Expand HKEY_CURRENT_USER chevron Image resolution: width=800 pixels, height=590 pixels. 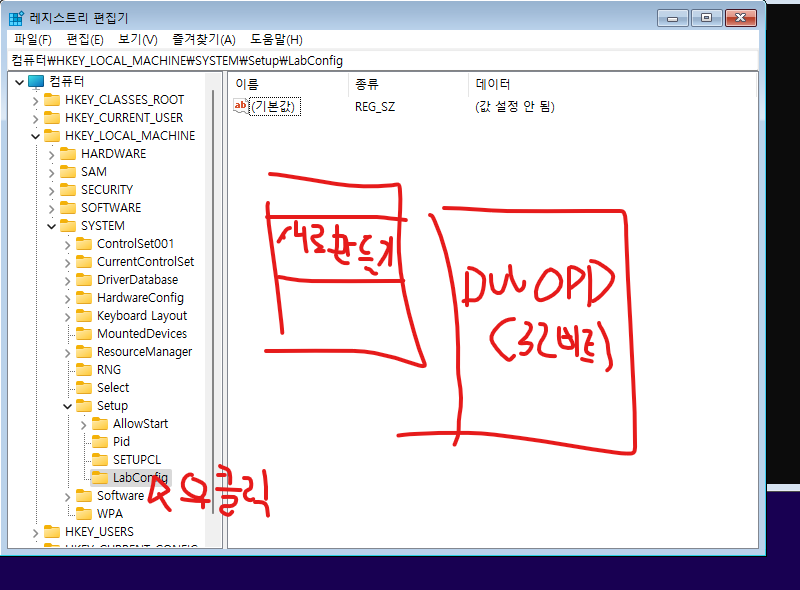pyautogui.click(x=35, y=118)
